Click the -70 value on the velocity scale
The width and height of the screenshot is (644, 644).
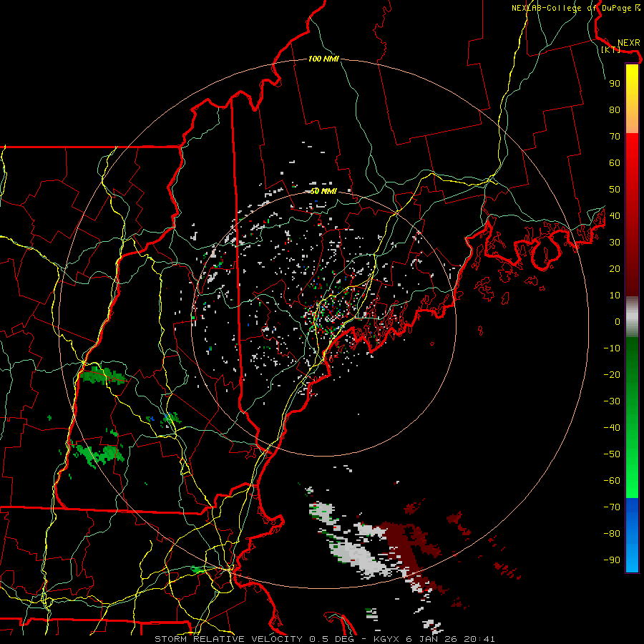(612, 507)
